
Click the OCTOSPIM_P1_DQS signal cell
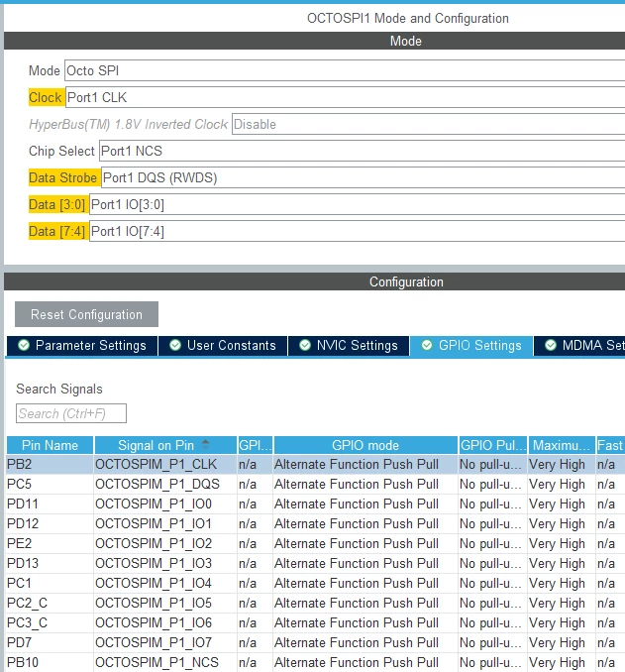165,485
